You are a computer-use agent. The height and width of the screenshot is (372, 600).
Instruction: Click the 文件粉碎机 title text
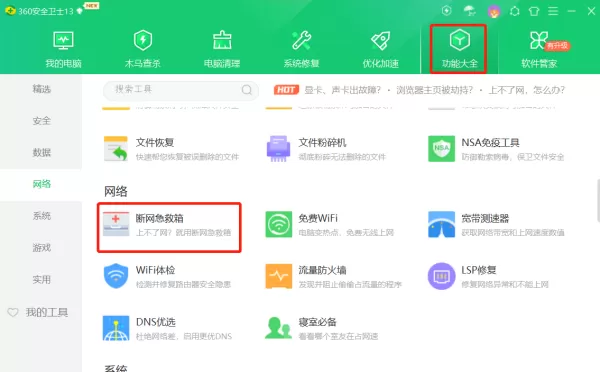(x=323, y=143)
